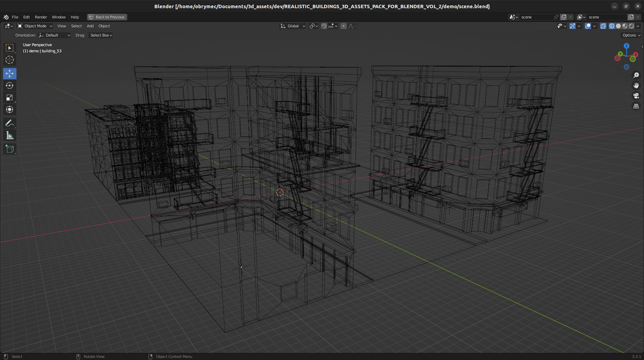Open the viewport Object menu
This screenshot has height=360, width=644.
click(104, 26)
